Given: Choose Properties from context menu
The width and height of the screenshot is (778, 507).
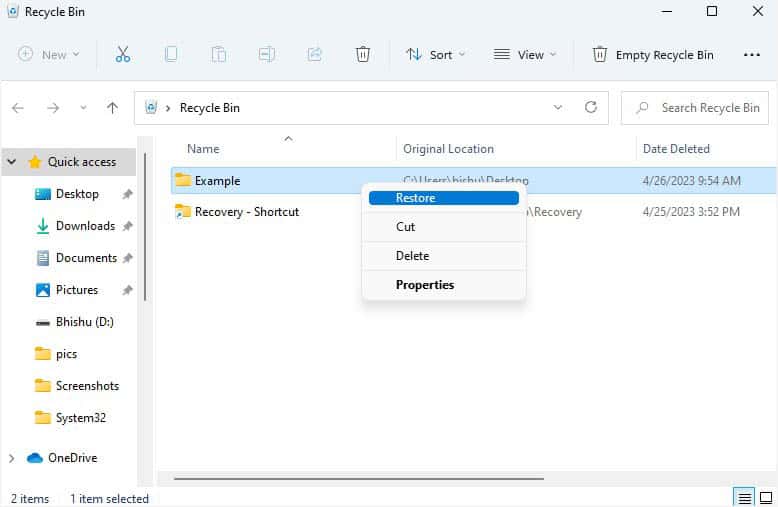Looking at the screenshot, I should [x=444, y=285].
